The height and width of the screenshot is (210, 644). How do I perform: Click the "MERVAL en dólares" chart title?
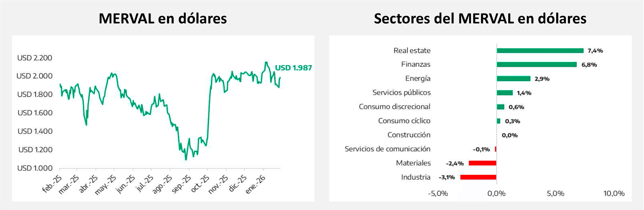point(163,18)
